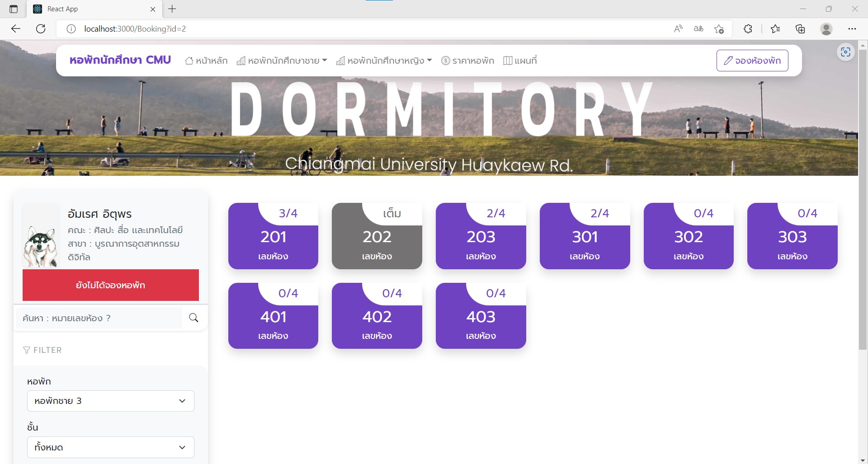Image resolution: width=868 pixels, height=464 pixels.
Task: Click the search magnifier icon in the sidebar
Action: (193, 318)
